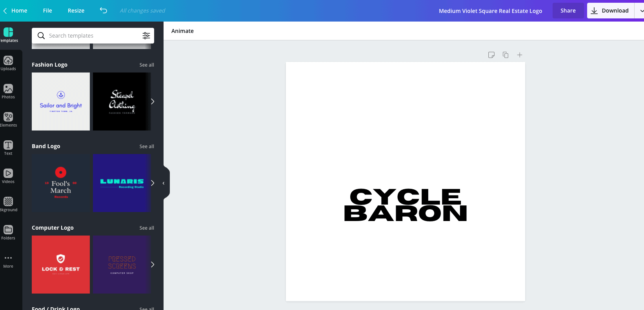Open the Videos sidebar tab
The height and width of the screenshot is (310, 644).
point(8,176)
